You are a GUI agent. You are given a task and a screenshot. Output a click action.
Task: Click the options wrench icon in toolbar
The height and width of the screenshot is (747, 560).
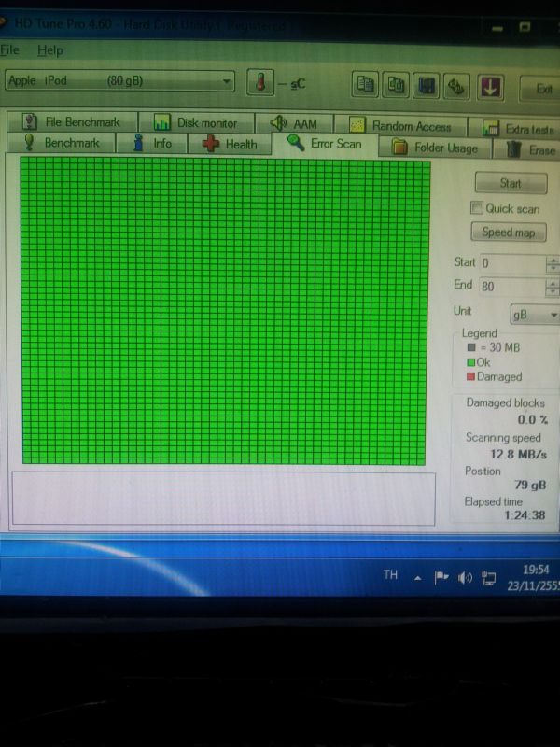(456, 86)
